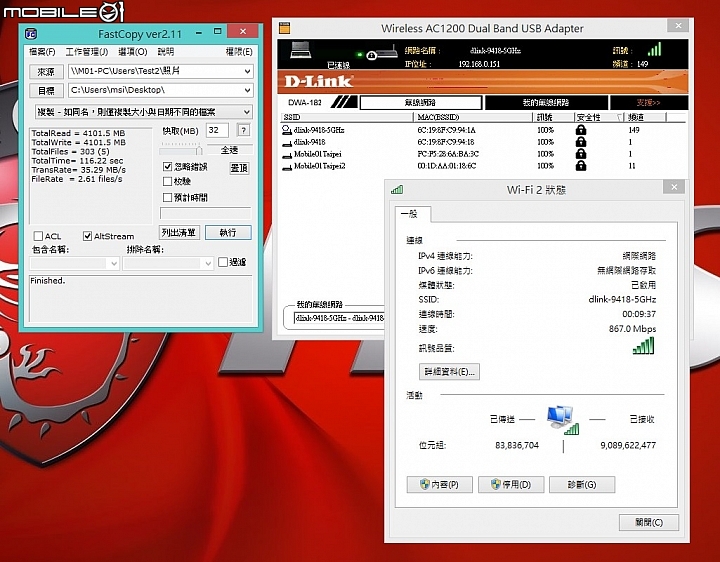The image size is (720, 562).
Task: Open the 選項(O) menu
Action: (x=133, y=52)
